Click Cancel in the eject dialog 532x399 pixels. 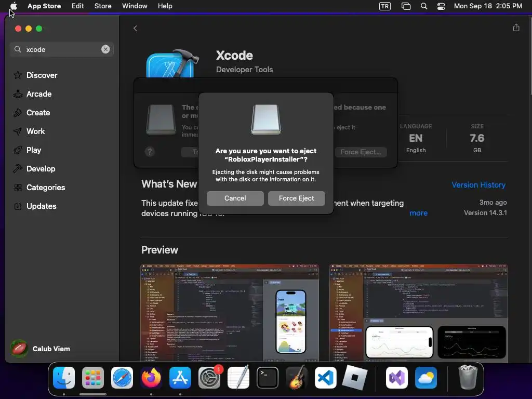pyautogui.click(x=235, y=198)
